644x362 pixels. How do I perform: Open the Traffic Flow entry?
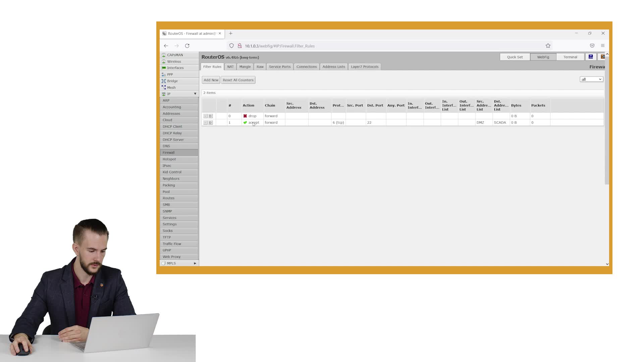[x=179, y=244]
